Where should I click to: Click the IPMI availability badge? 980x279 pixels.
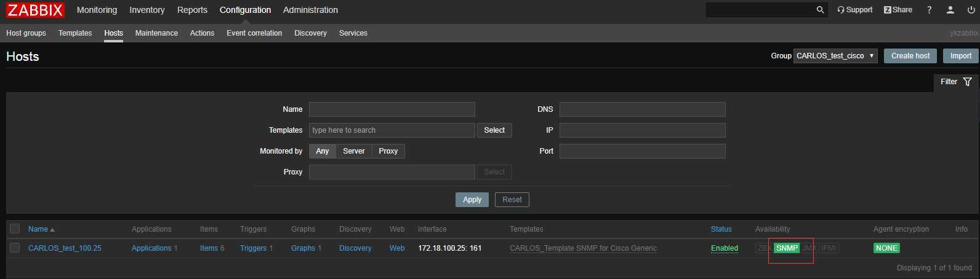pyautogui.click(x=829, y=248)
